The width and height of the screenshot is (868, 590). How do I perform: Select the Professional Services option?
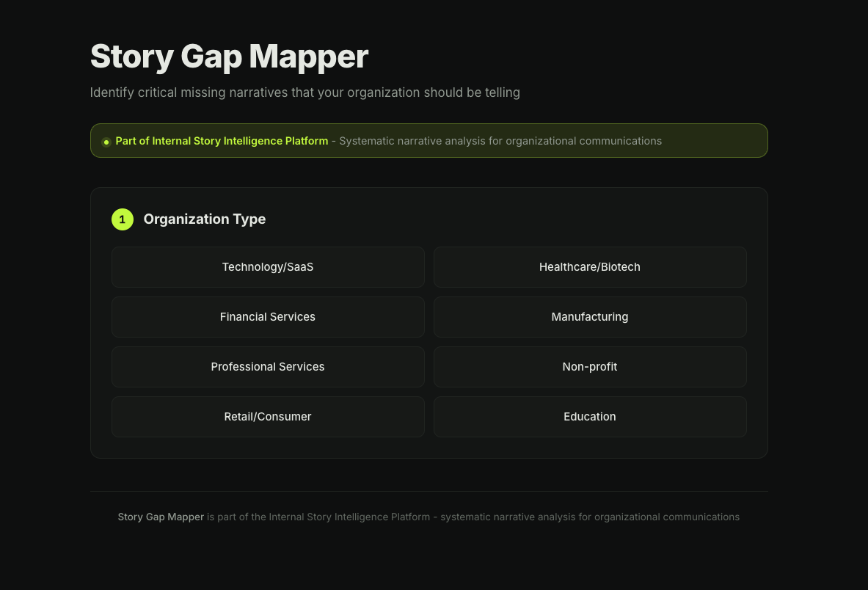pyautogui.click(x=268, y=366)
